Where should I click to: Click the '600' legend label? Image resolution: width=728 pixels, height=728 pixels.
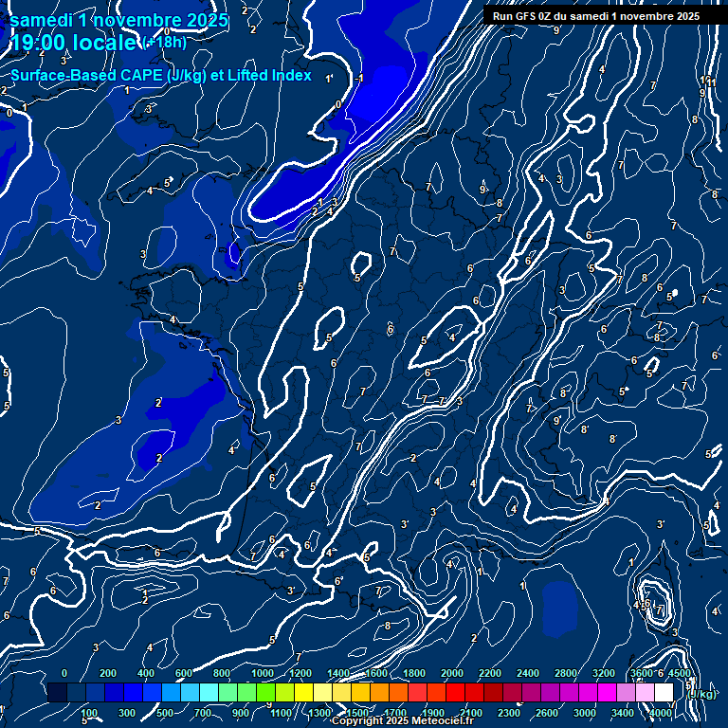point(184,673)
